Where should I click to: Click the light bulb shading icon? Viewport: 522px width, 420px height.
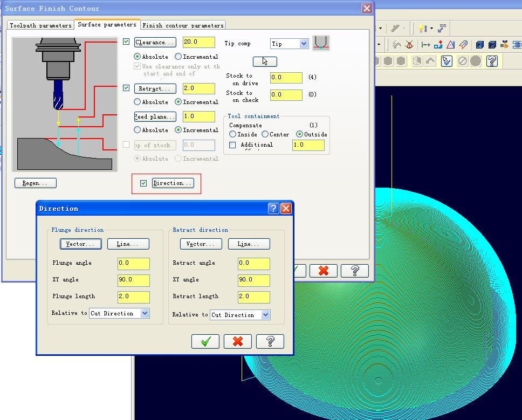click(422, 28)
